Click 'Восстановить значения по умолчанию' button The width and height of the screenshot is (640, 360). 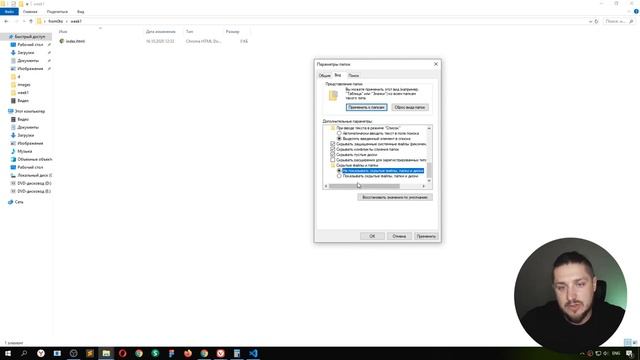(395, 197)
